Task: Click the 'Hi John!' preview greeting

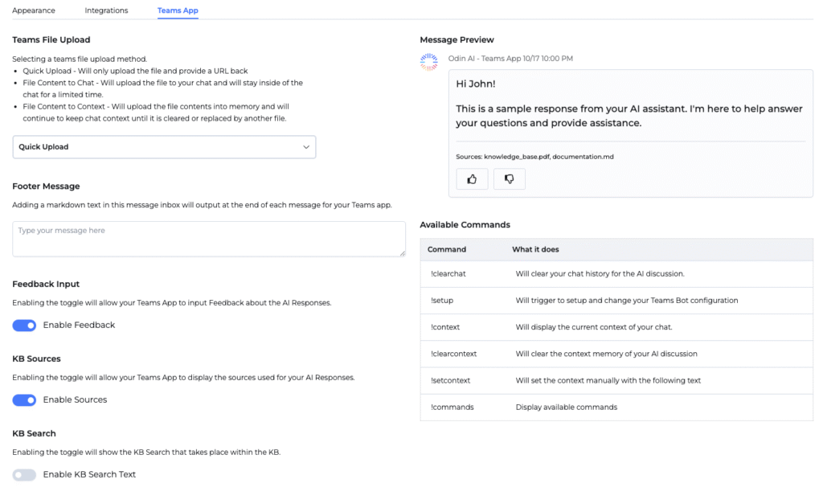Action: 476,84
